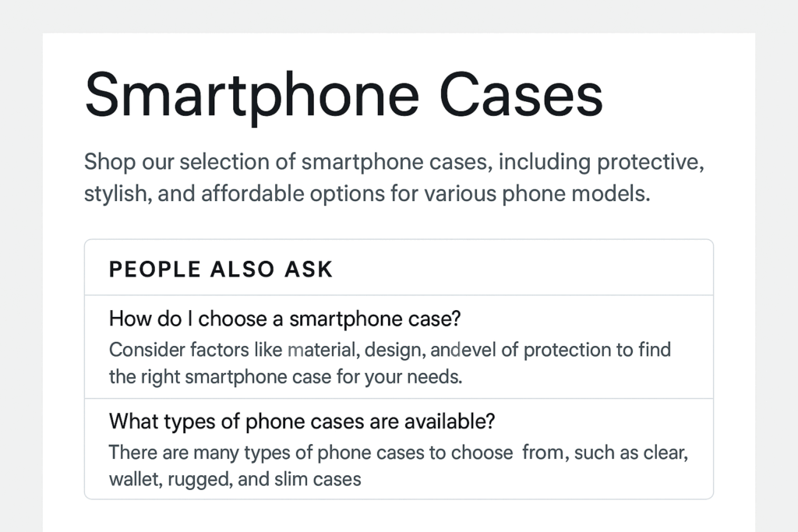798x532 pixels.
Task: Click the "Shop our selection of smartphone cases" description line
Action: click(394, 162)
